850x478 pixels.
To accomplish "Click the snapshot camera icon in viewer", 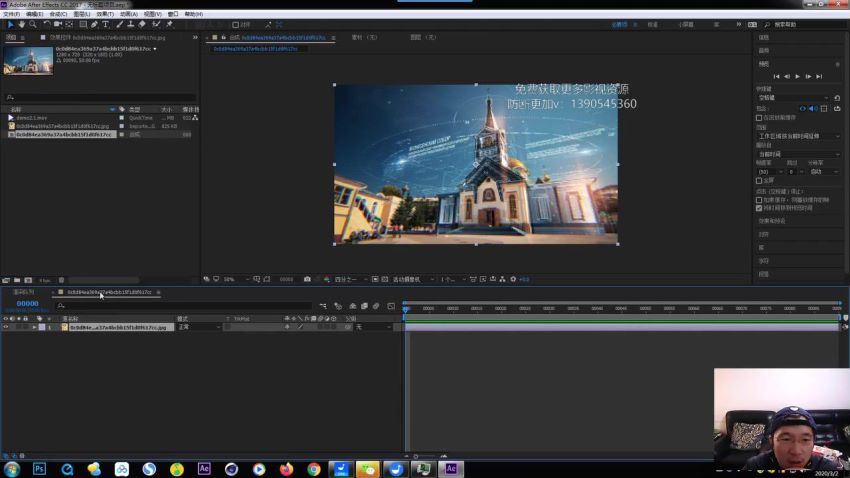I will 307,279.
